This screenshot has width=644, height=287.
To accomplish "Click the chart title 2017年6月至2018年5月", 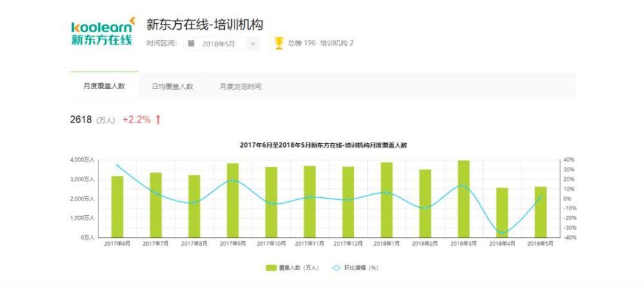I will (x=323, y=145).
